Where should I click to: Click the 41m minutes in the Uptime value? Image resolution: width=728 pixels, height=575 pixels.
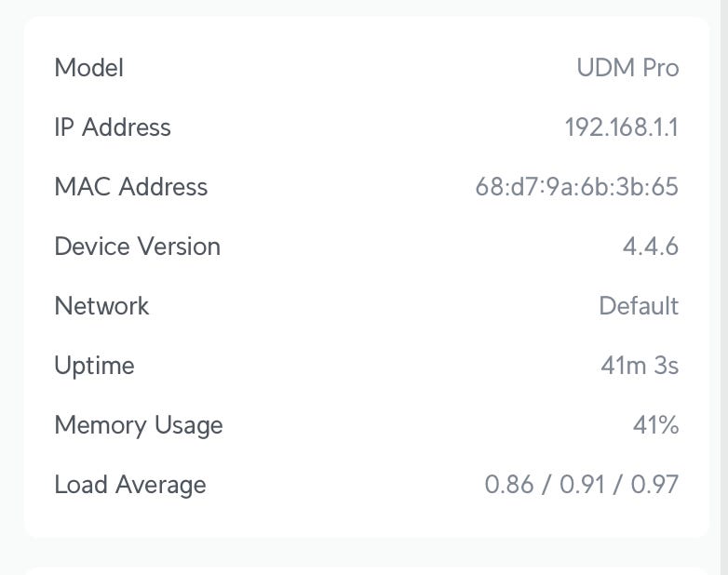click(623, 366)
